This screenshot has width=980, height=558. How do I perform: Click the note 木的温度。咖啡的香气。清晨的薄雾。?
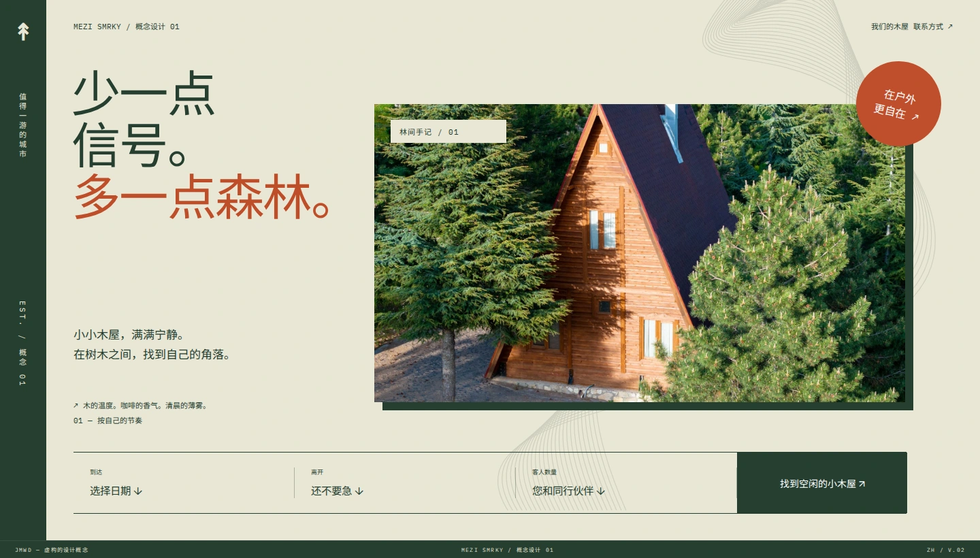point(140,406)
